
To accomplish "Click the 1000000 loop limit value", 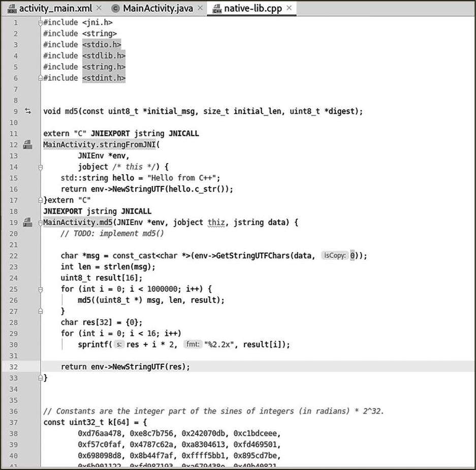I will 162,289.
